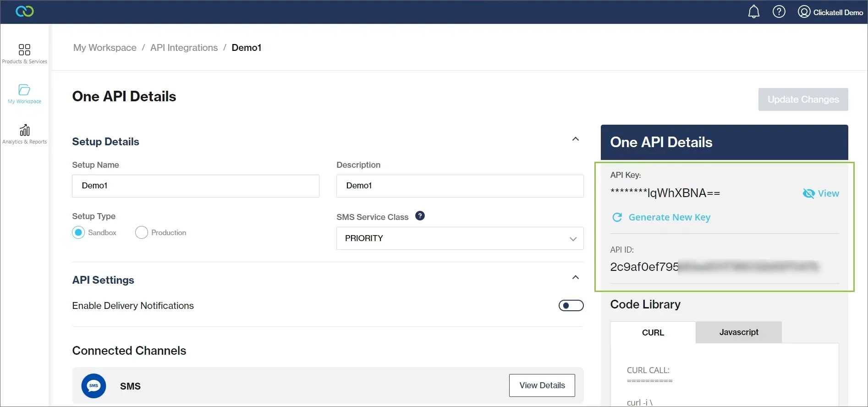Go to My Workspace in the sidebar
The height and width of the screenshot is (407, 868).
[24, 94]
